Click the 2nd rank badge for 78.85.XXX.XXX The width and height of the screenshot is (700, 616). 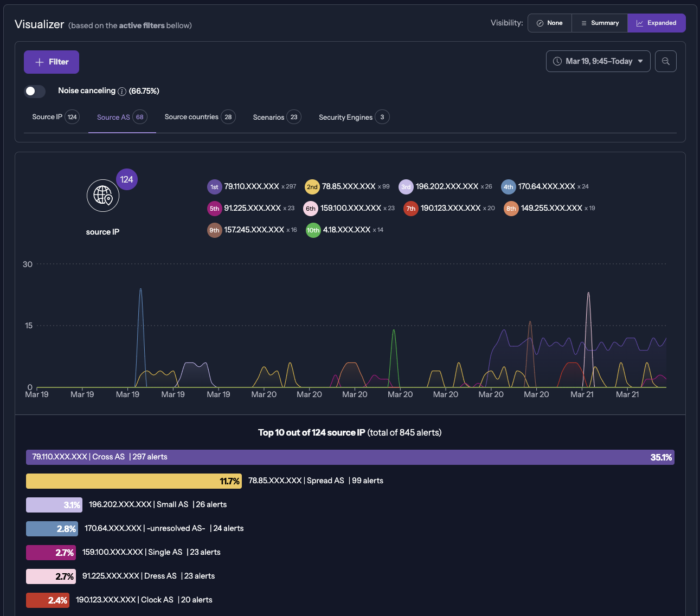312,187
